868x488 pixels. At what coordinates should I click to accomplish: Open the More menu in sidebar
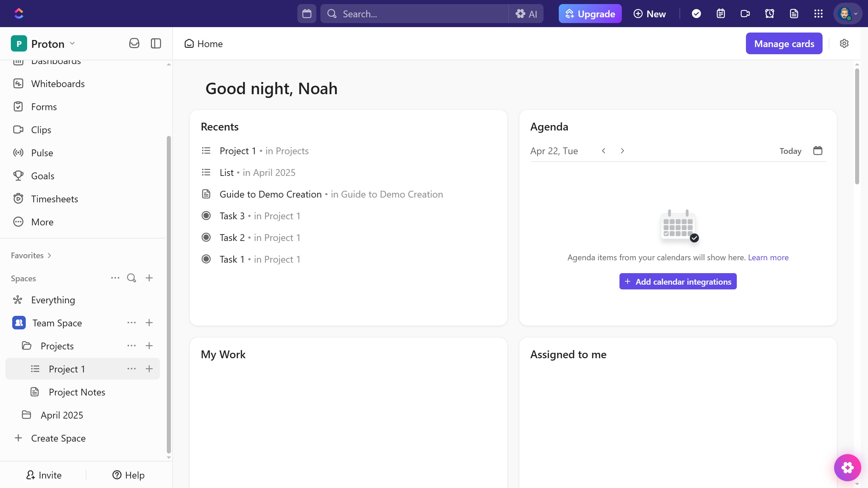(x=42, y=222)
